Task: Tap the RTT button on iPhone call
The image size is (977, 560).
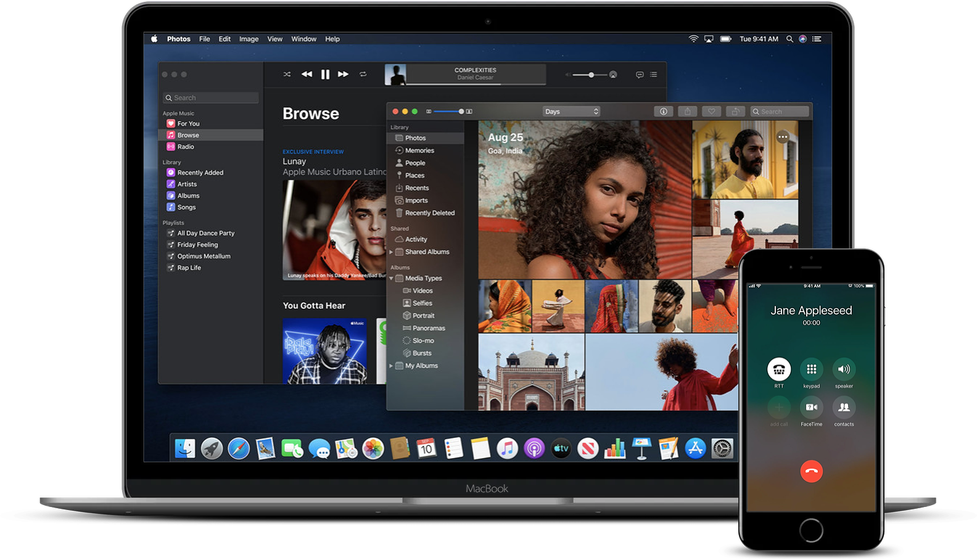Action: (779, 369)
